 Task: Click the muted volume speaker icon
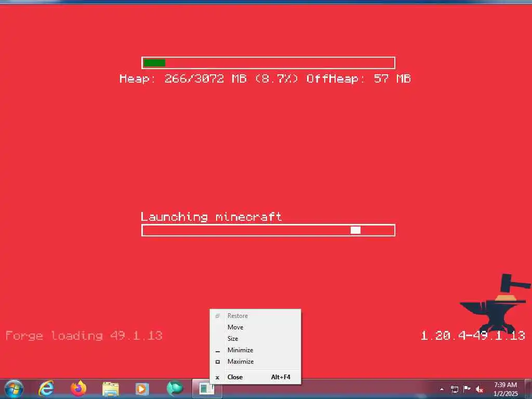click(x=480, y=389)
